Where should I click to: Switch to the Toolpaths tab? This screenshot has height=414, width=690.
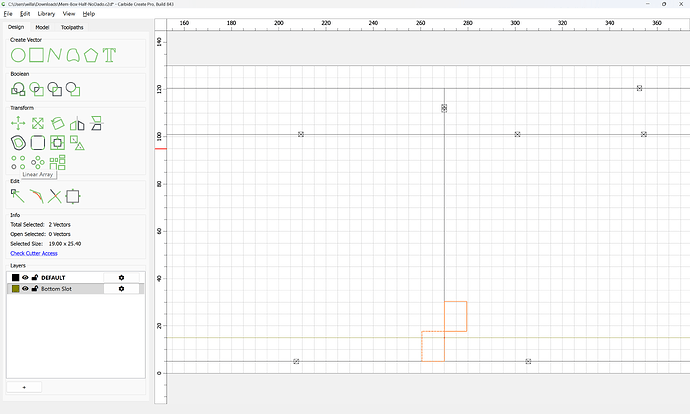pos(72,27)
